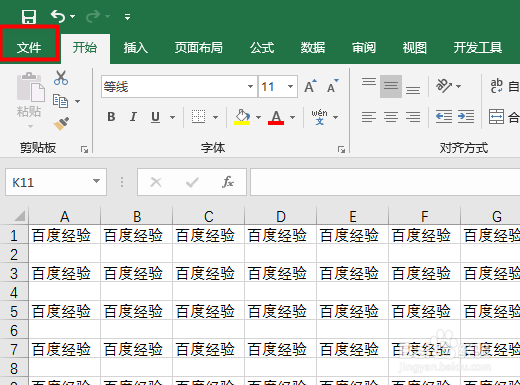The height and width of the screenshot is (385, 520).
Task: Open the 文件 (File) tab
Action: coord(29,47)
